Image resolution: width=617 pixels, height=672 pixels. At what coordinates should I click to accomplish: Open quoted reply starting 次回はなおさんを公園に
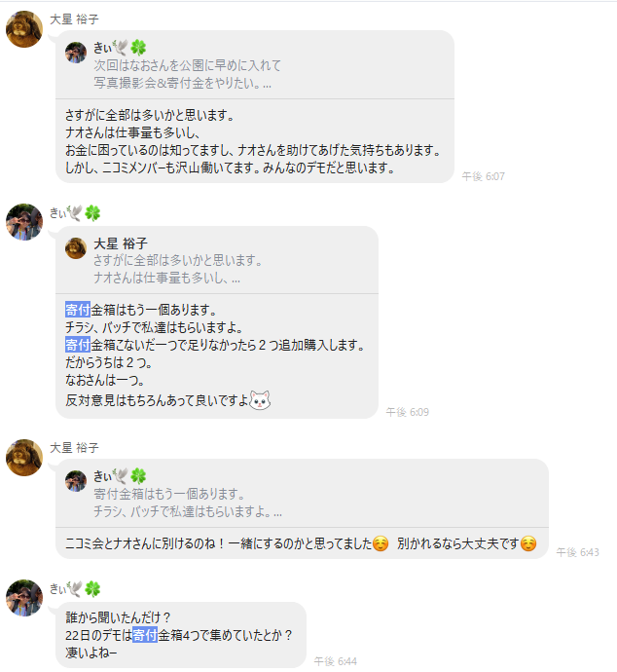coord(255,65)
